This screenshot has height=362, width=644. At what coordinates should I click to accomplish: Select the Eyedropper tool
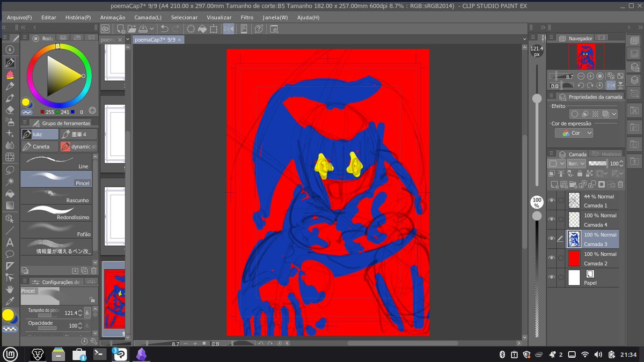(10, 301)
